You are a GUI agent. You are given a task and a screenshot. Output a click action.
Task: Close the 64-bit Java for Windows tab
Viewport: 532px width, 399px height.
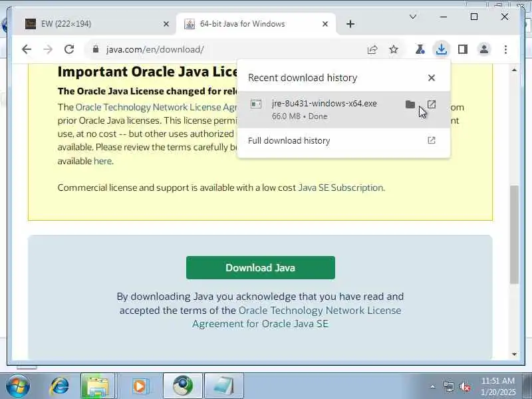point(325,24)
